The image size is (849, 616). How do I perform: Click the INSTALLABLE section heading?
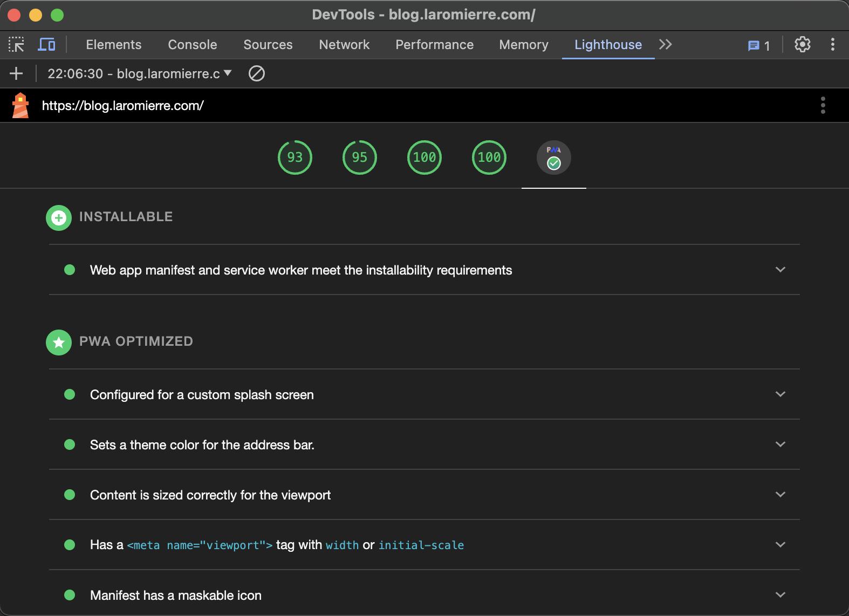126,217
